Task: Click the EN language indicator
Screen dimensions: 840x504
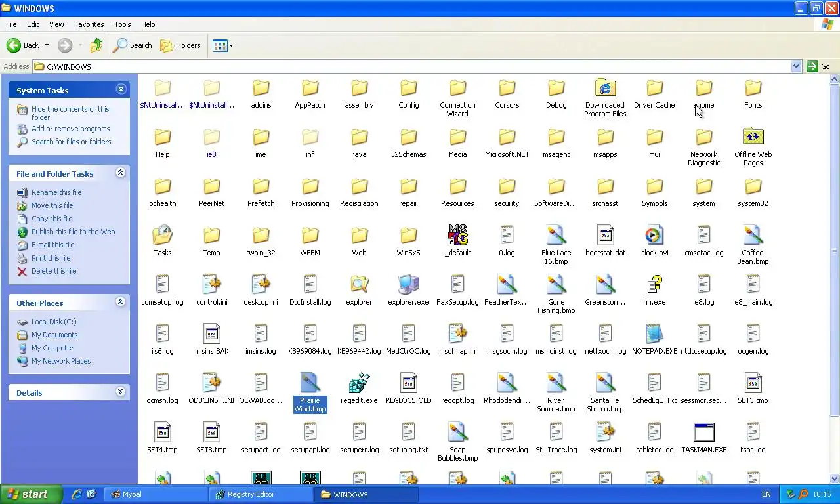Action: point(766,494)
